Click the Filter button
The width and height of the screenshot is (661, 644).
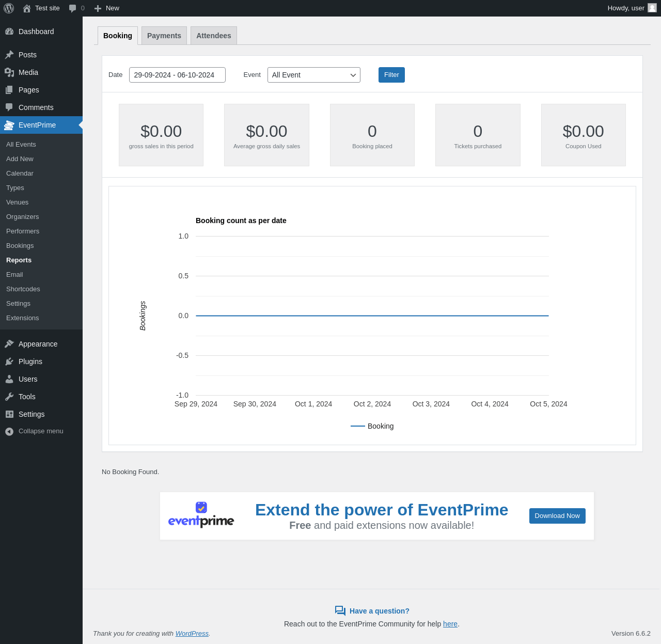coord(391,75)
